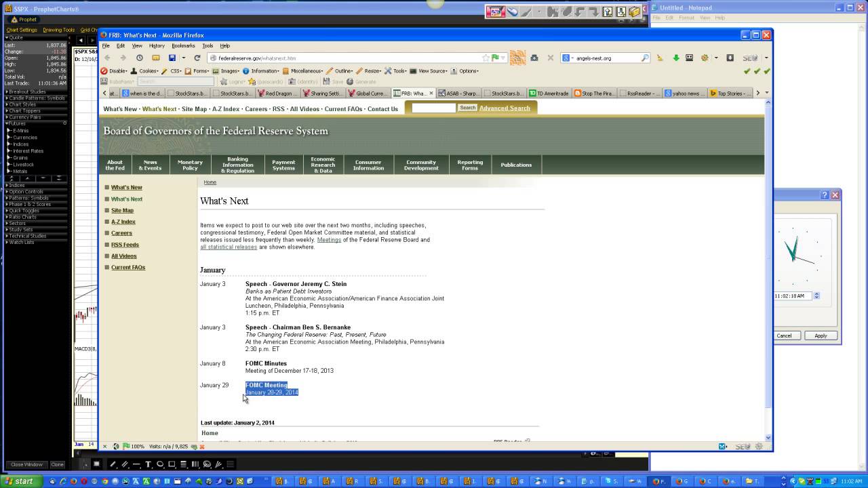Click the Firefox reload page icon
This screenshot has height=488, width=868.
click(197, 58)
